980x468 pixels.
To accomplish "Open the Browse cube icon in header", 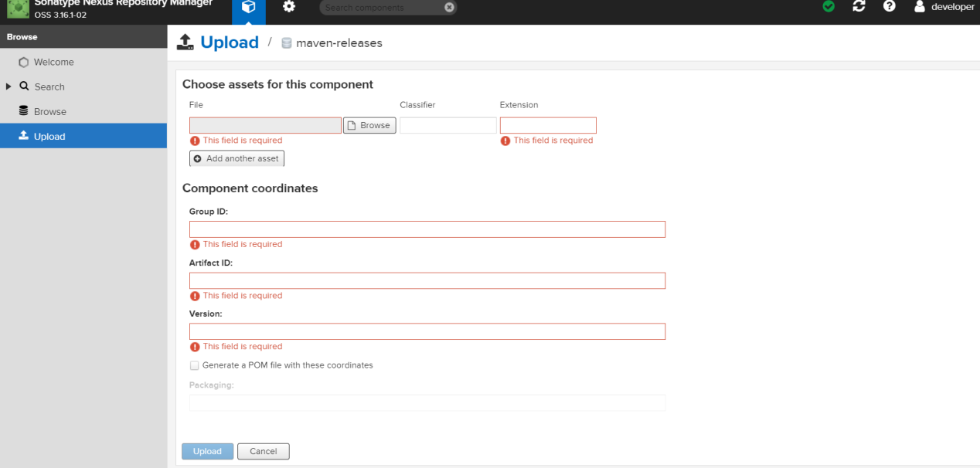I will click(x=248, y=8).
